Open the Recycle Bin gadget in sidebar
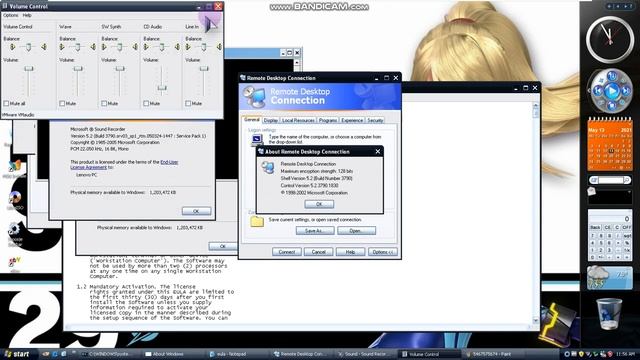640x360 pixels. pos(609,314)
